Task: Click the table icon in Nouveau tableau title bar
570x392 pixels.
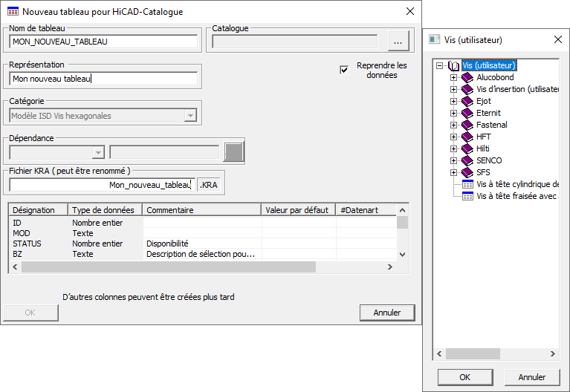Action: [13, 12]
